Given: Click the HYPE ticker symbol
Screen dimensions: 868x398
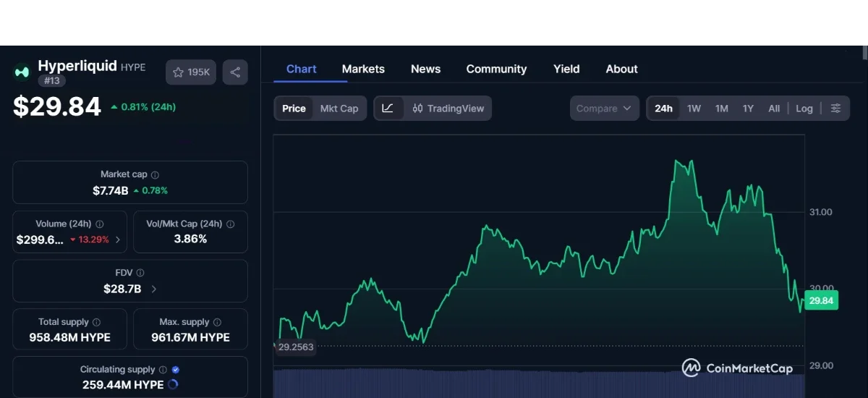Looking at the screenshot, I should [133, 67].
